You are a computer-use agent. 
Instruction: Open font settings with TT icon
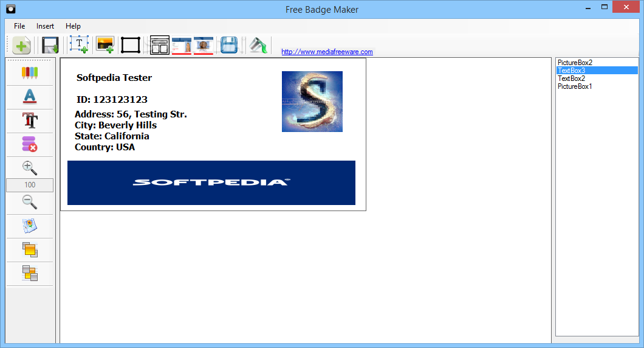point(30,120)
